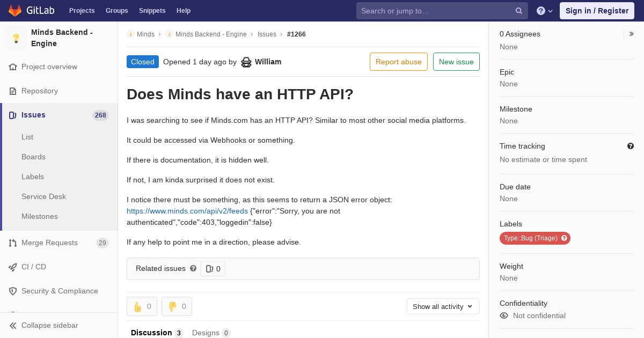
Task: Open the minds.com api feeds link
Action: tap(187, 211)
